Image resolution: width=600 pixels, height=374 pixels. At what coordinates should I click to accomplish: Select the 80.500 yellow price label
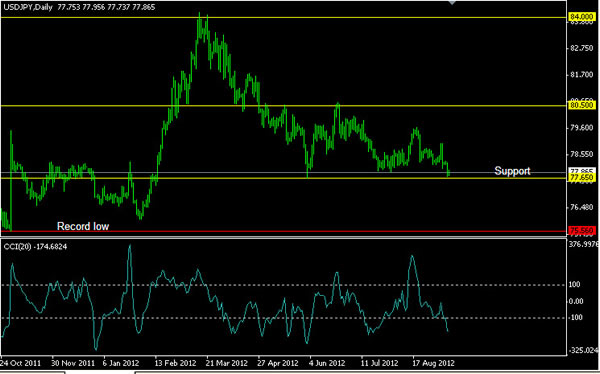point(582,105)
